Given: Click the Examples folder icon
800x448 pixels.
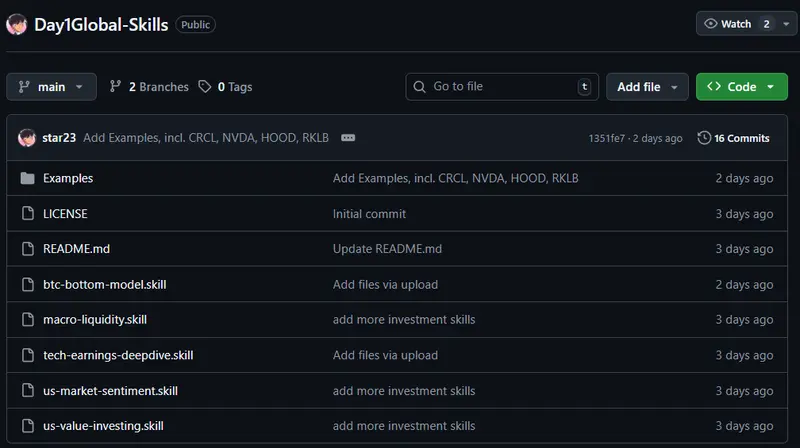Looking at the screenshot, I should (27, 178).
